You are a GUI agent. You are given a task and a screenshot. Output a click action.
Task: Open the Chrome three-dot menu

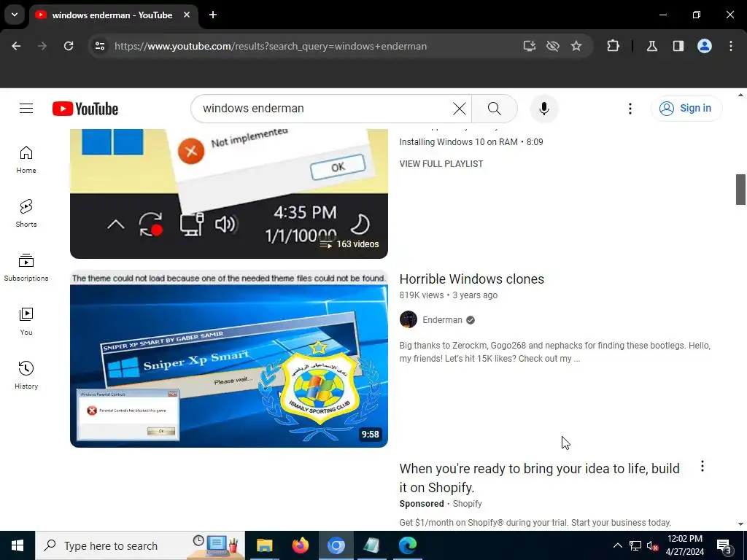point(731,46)
